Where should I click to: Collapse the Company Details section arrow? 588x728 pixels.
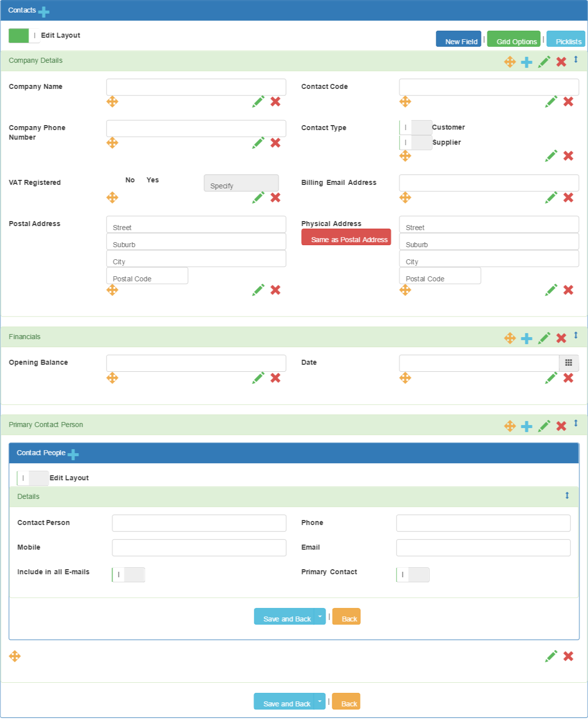576,60
